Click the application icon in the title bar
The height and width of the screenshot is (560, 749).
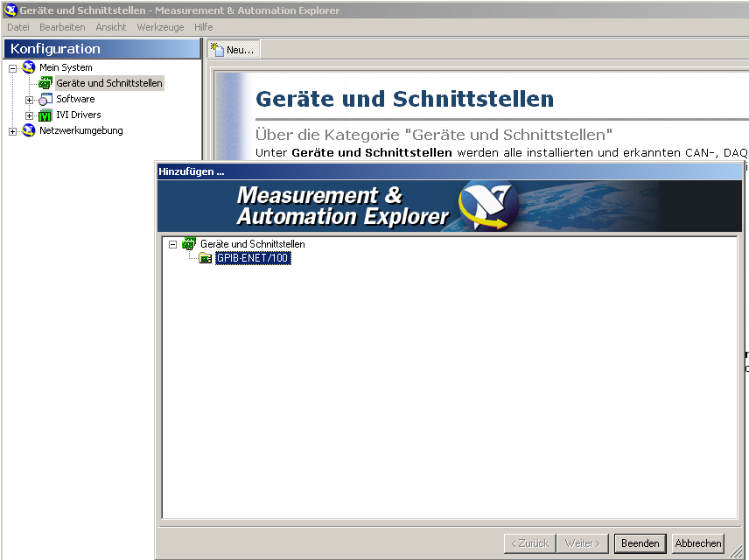coord(10,10)
